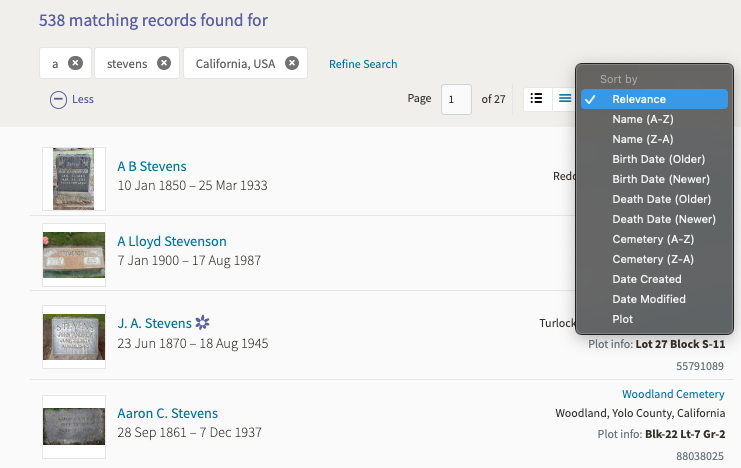Sort by Cemetery (A-Z)
The image size is (741, 468).
tap(654, 239)
